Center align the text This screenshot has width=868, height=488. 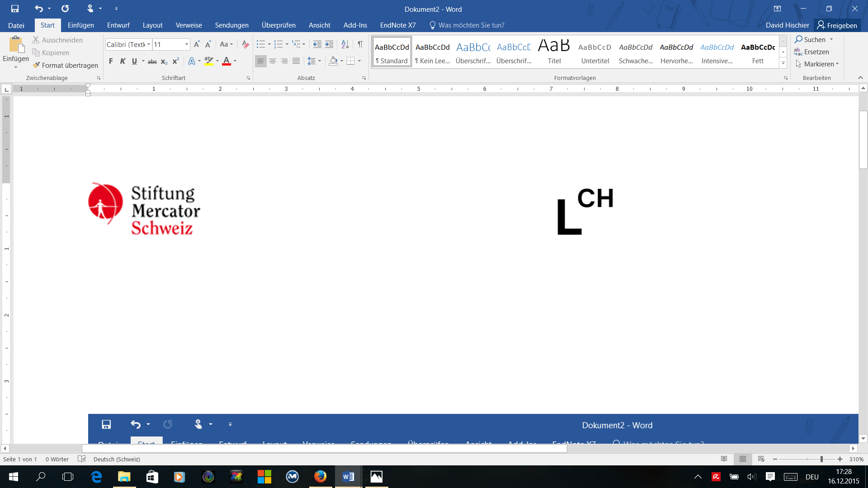pyautogui.click(x=273, y=61)
